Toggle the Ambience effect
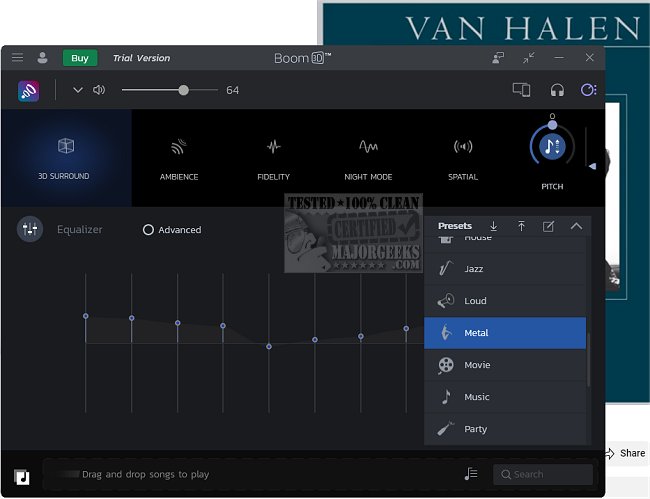The height and width of the screenshot is (499, 650). point(179,160)
